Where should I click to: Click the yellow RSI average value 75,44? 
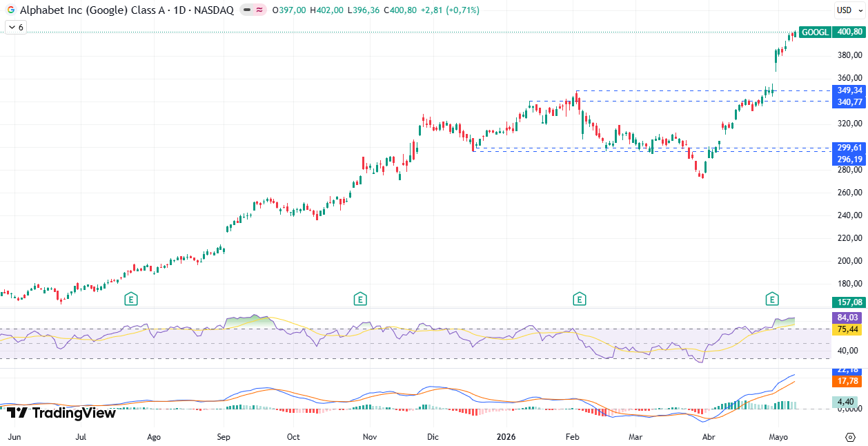coord(849,329)
